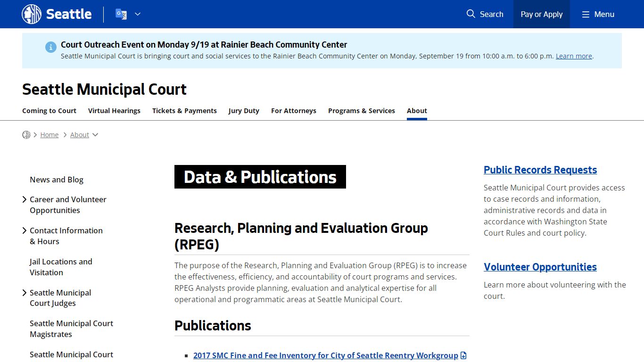
Task: Open Career and Volunteer Opportunities link
Action: 68,205
